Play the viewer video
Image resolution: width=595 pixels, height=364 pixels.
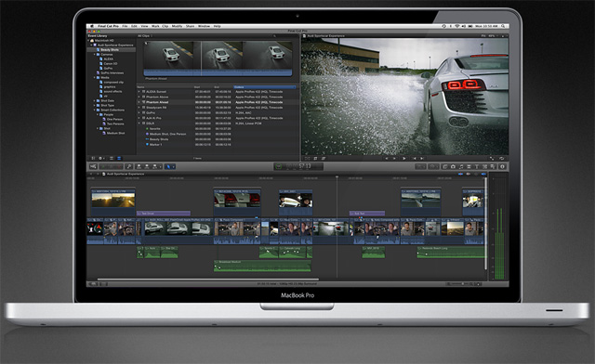(403, 158)
